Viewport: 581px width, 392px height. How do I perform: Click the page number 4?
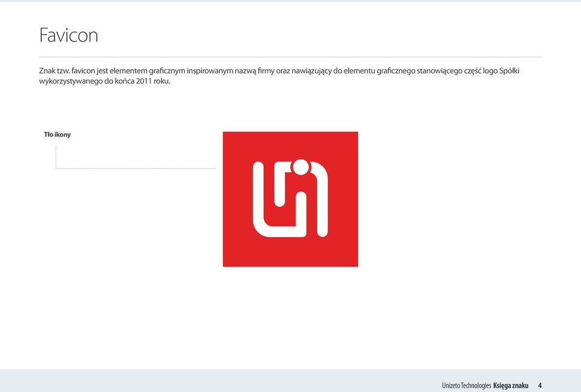click(540, 385)
